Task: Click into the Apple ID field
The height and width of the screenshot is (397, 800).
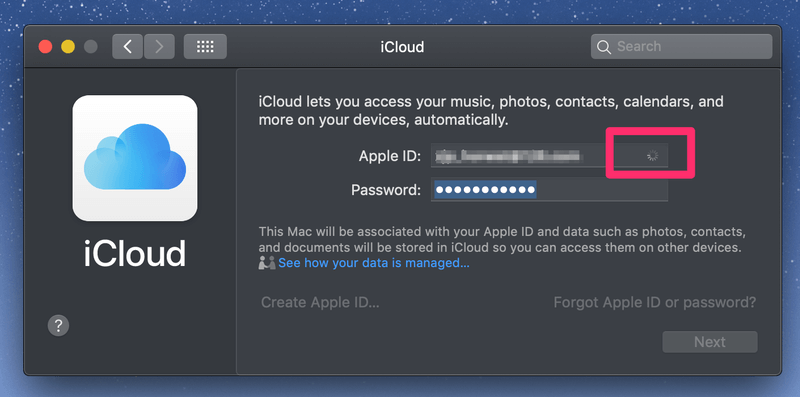Action: pyautogui.click(x=549, y=156)
